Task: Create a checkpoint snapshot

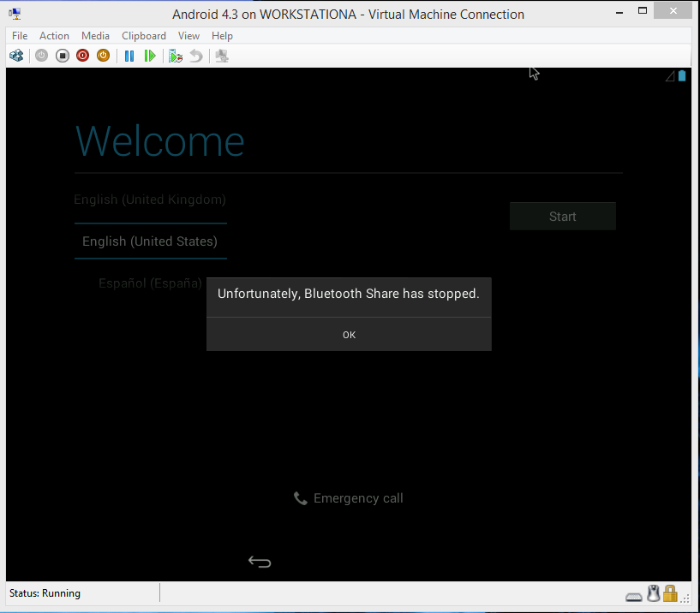Action: click(x=176, y=56)
